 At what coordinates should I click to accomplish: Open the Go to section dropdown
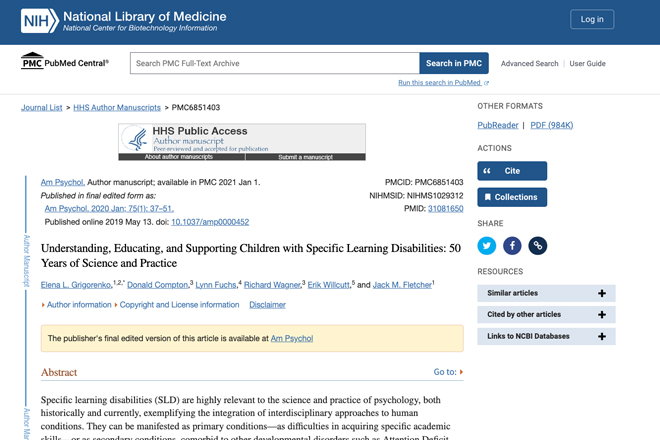pyautogui.click(x=448, y=372)
